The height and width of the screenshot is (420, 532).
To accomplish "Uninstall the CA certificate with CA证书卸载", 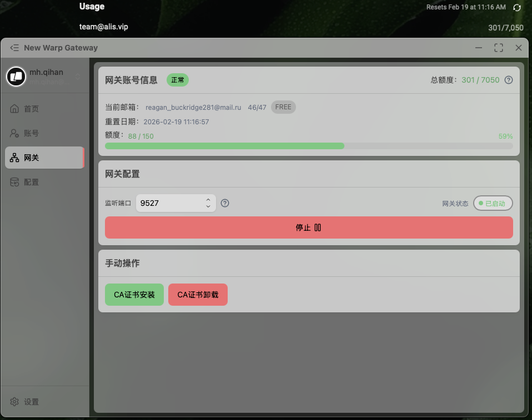I will click(198, 295).
